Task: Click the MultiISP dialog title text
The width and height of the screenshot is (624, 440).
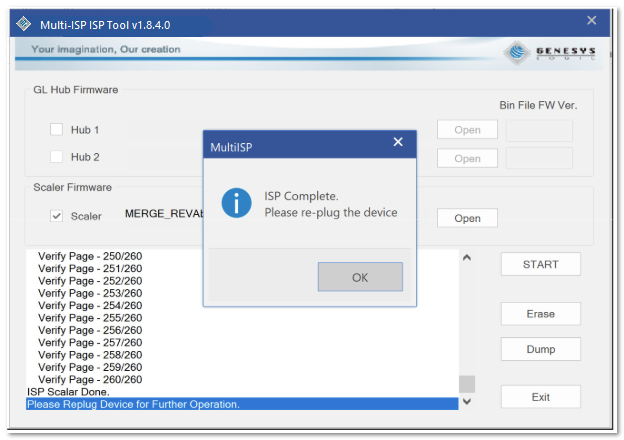Action: pos(231,147)
